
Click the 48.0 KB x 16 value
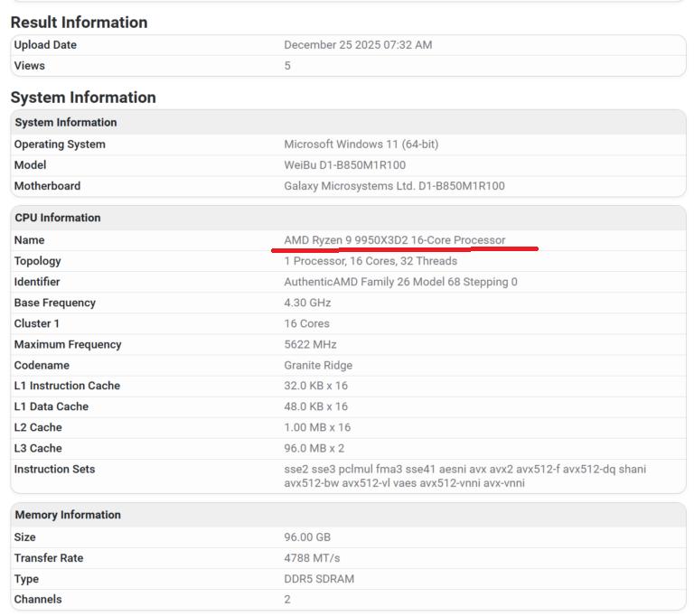(316, 406)
